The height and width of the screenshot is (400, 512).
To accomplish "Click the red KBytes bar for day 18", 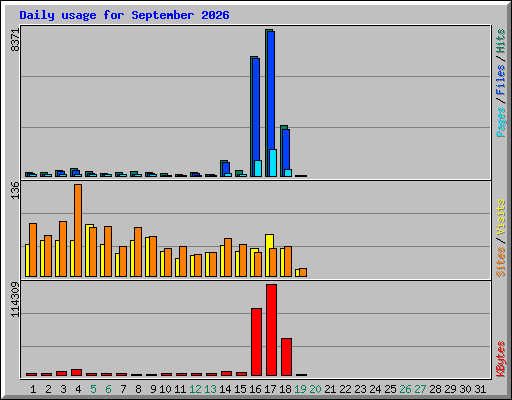I will tap(286, 357).
